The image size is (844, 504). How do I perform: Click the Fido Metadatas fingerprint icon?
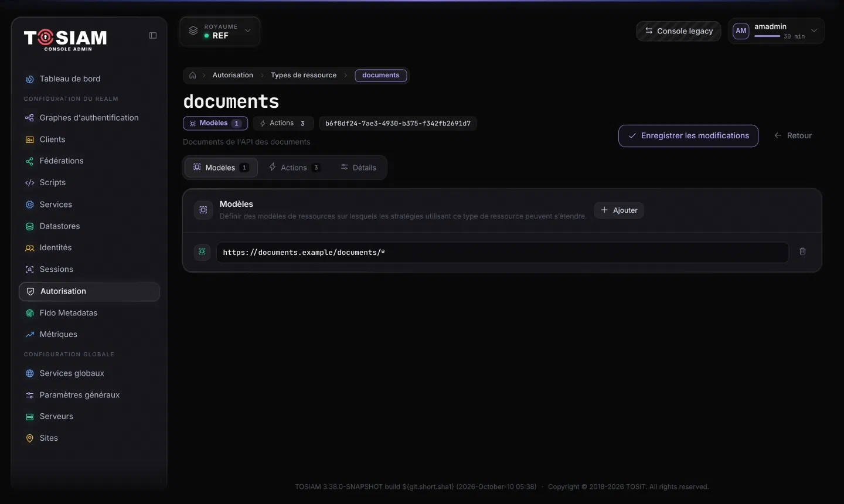pos(30,313)
